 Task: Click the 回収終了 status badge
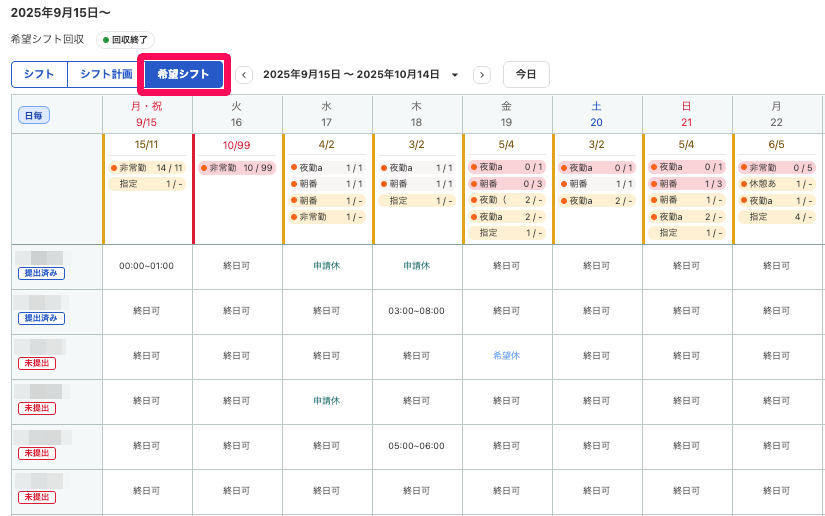(126, 40)
